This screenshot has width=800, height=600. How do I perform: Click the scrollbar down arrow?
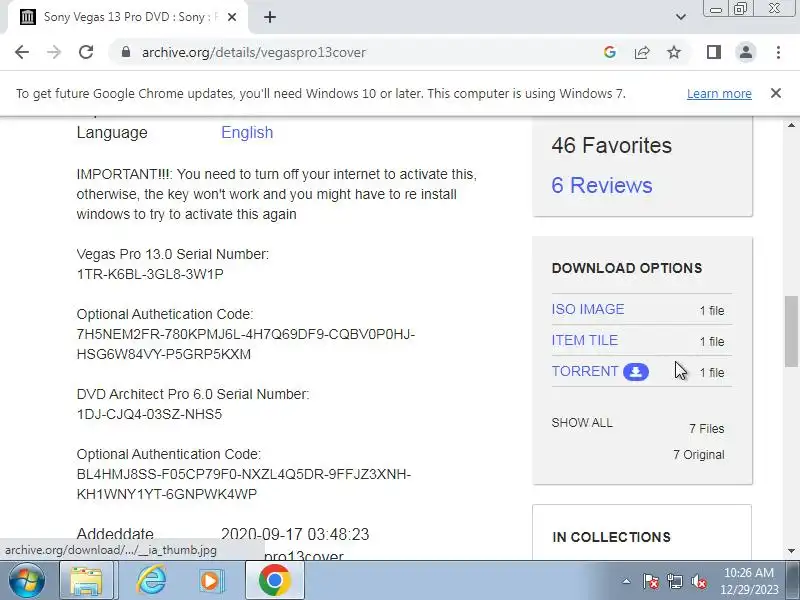tap(791, 551)
